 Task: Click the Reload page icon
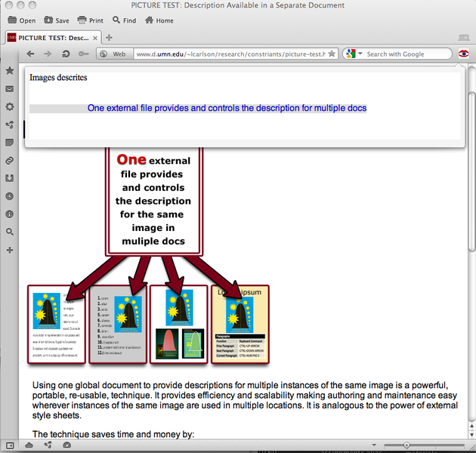click(66, 54)
